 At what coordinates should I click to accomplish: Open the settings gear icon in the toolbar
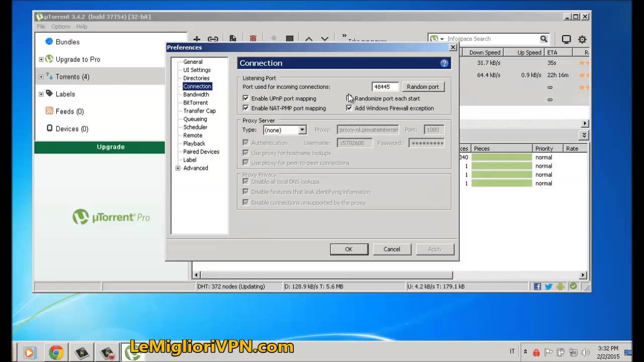tap(582, 39)
